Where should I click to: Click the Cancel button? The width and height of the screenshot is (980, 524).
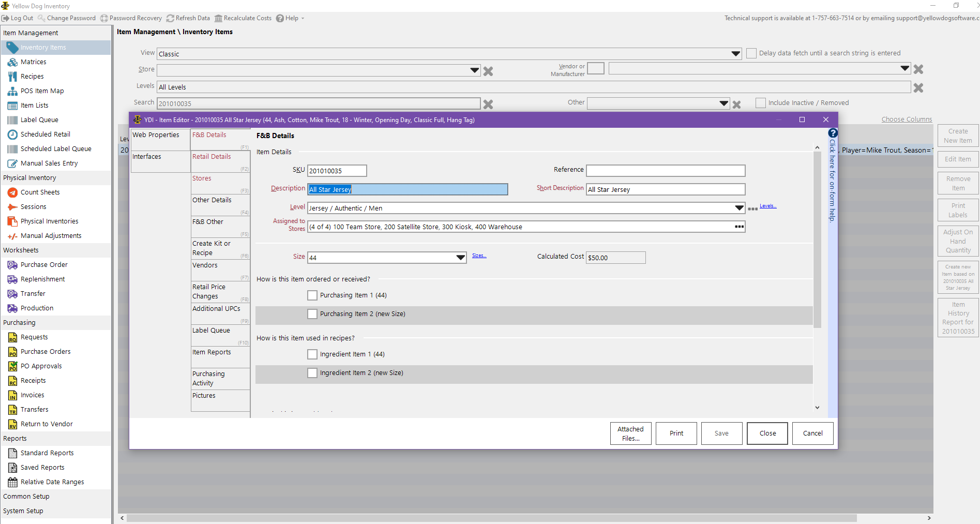[813, 433]
